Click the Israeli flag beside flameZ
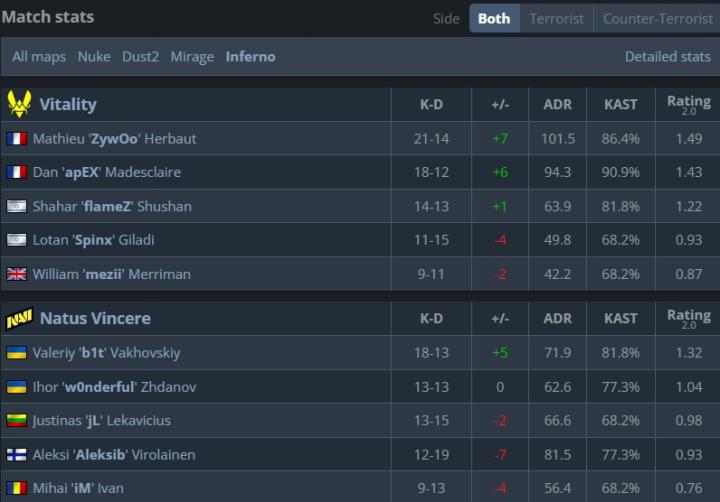The width and height of the screenshot is (720, 502). pos(16,207)
